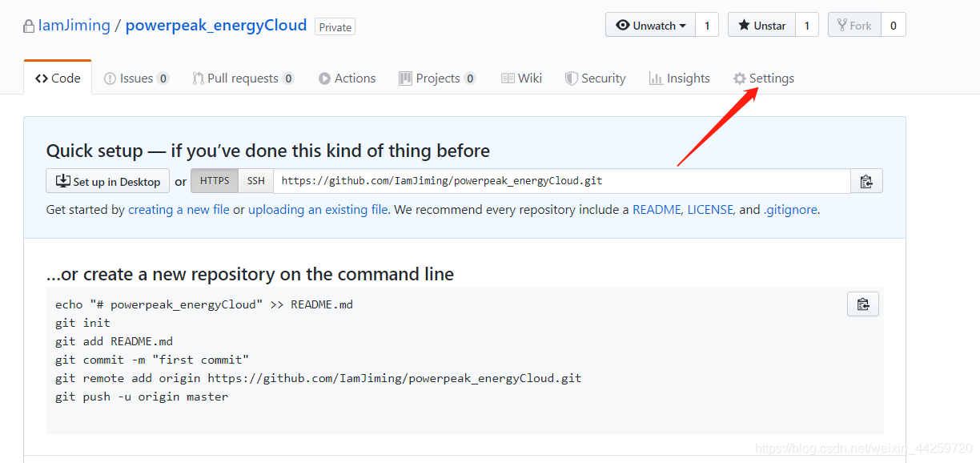Click the Pull requests icon
Image resolution: width=980 pixels, height=463 pixels.
pos(198,79)
